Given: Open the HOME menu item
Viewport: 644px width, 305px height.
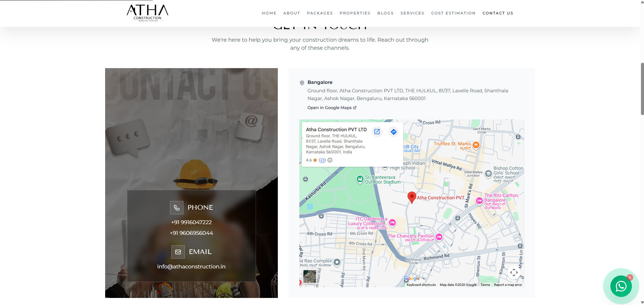Looking at the screenshot, I should pyautogui.click(x=269, y=13).
